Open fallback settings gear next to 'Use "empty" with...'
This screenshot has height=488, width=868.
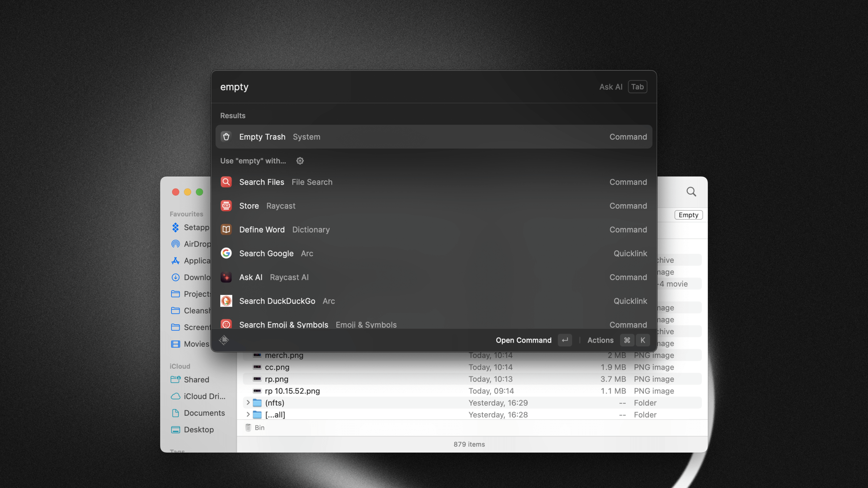click(x=300, y=161)
